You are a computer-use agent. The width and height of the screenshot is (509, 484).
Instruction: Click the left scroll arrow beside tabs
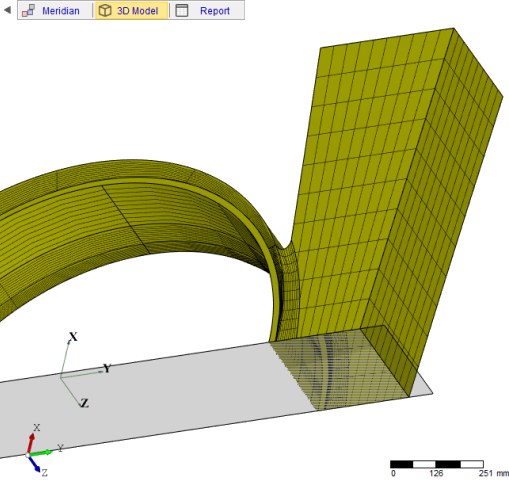[x=7, y=10]
